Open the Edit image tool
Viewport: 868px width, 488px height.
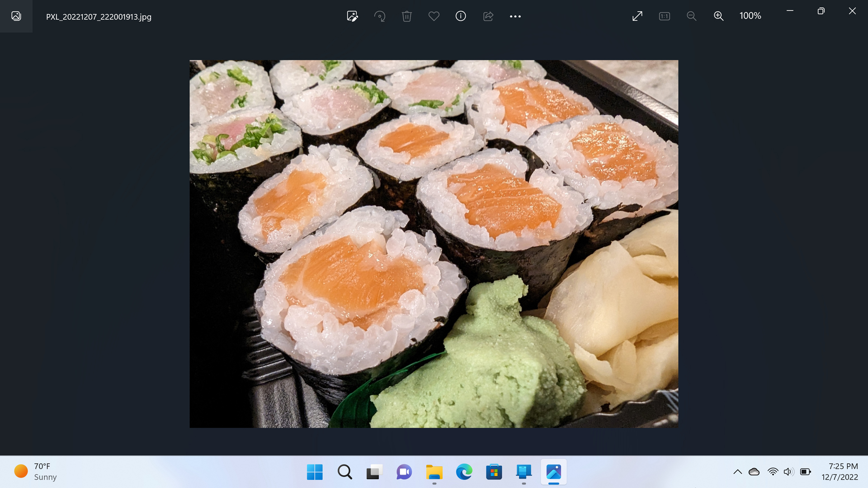point(352,16)
